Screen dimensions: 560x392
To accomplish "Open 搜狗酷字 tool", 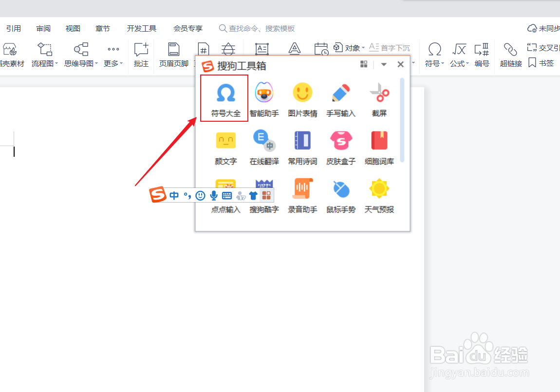I will [264, 209].
